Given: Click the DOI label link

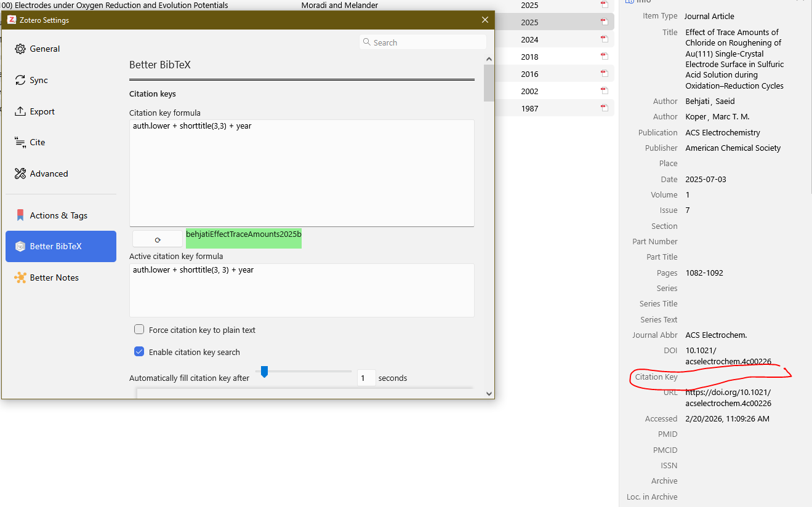Looking at the screenshot, I should point(670,350).
